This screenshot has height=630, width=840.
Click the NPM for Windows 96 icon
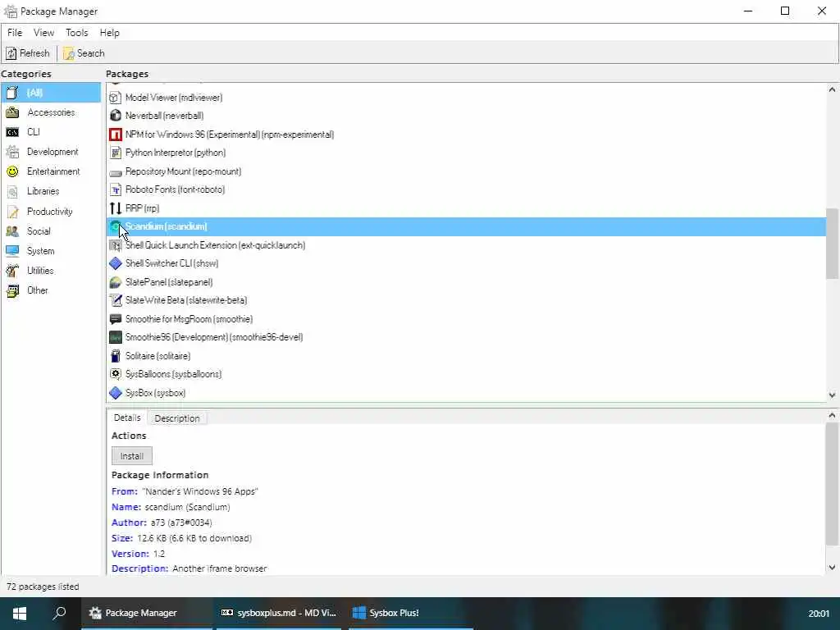115,135
